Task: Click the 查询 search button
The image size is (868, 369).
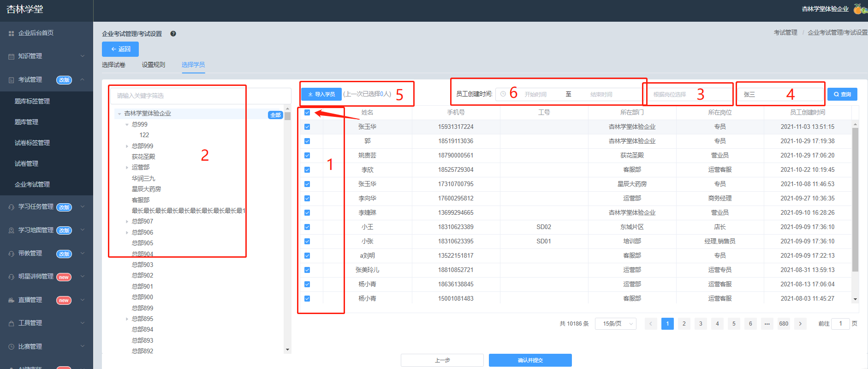Action: [x=842, y=94]
